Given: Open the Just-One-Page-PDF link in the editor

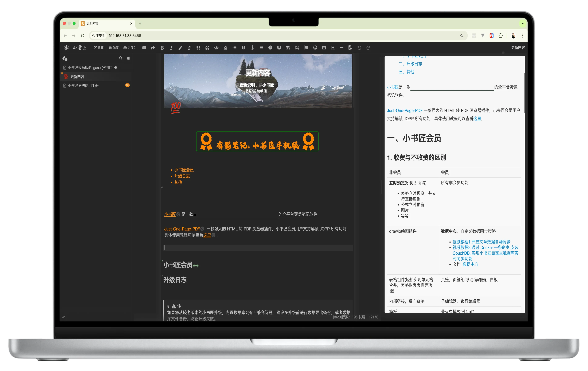Looking at the screenshot, I should pos(182,229).
